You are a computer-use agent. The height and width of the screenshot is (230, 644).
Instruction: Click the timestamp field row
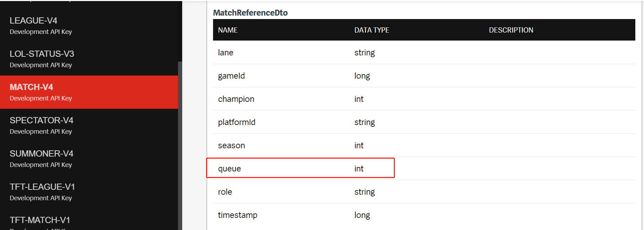(x=238, y=215)
